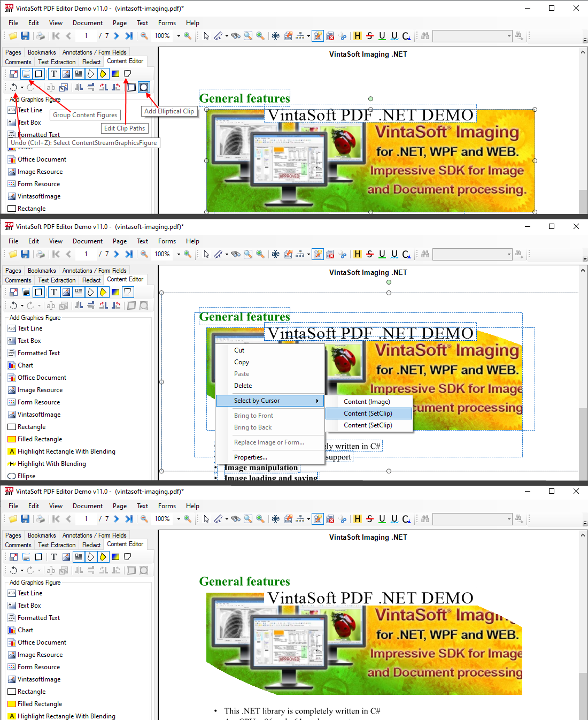Click Content (Image) in the submenu
588x720 pixels.
pyautogui.click(x=367, y=402)
